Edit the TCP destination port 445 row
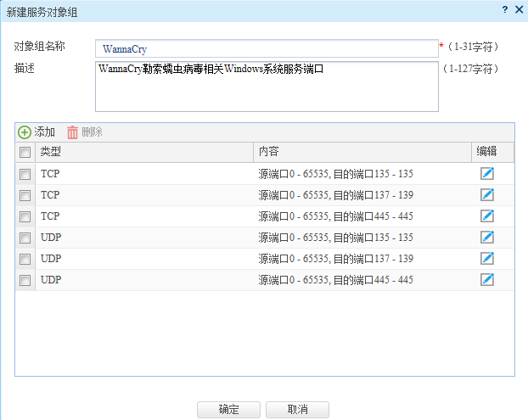528x420 pixels. 487,216
